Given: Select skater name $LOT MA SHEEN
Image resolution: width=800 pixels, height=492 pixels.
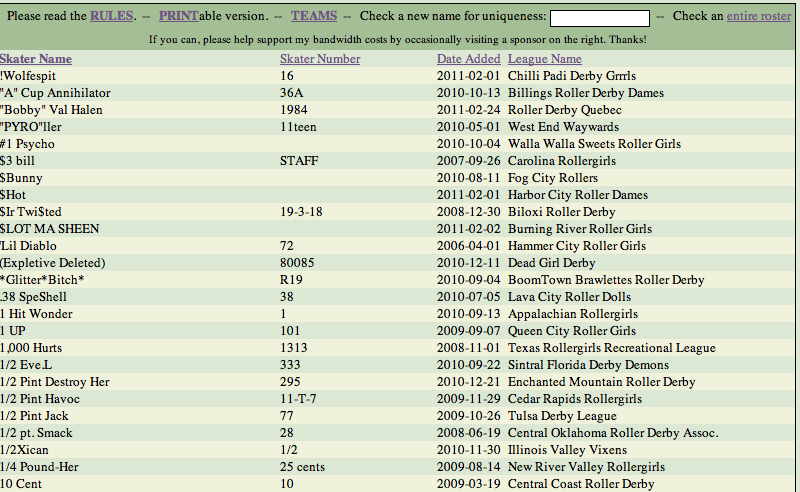Looking at the screenshot, I should 49,229.
